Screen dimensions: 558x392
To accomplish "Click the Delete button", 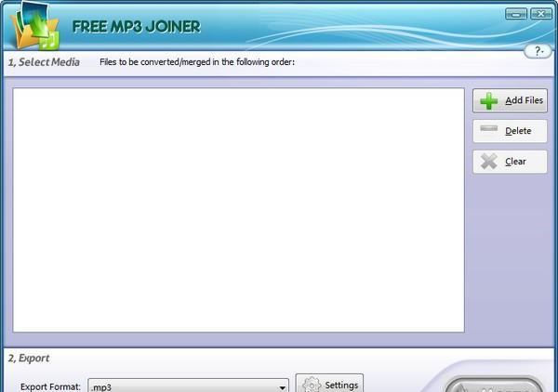I will click(x=510, y=131).
